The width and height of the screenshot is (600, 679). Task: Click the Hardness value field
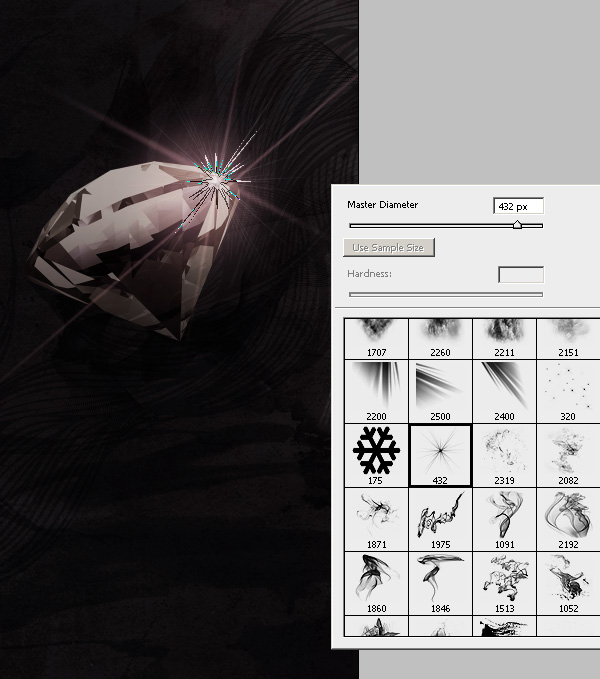point(521,275)
